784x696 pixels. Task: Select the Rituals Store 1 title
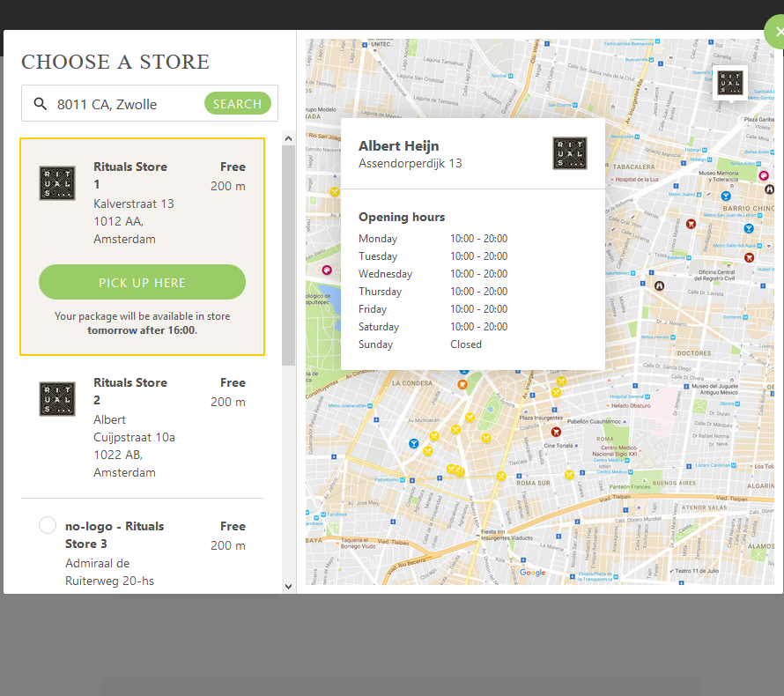(130, 175)
